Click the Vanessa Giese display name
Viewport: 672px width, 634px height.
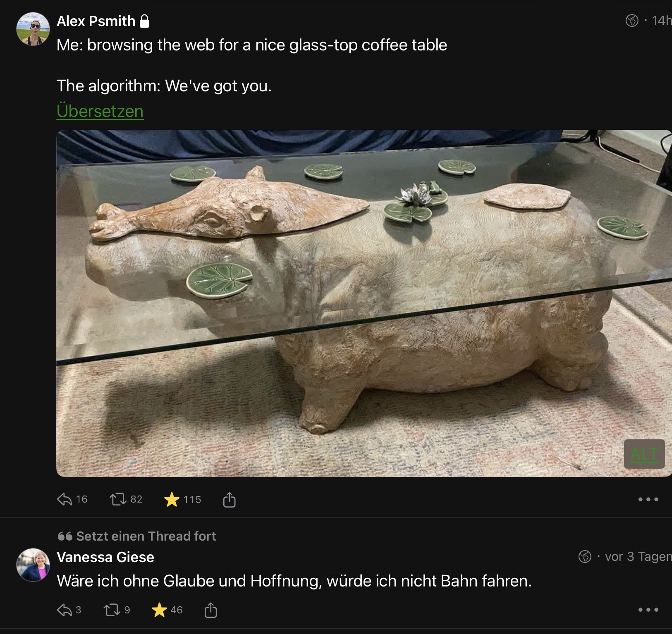(105, 557)
